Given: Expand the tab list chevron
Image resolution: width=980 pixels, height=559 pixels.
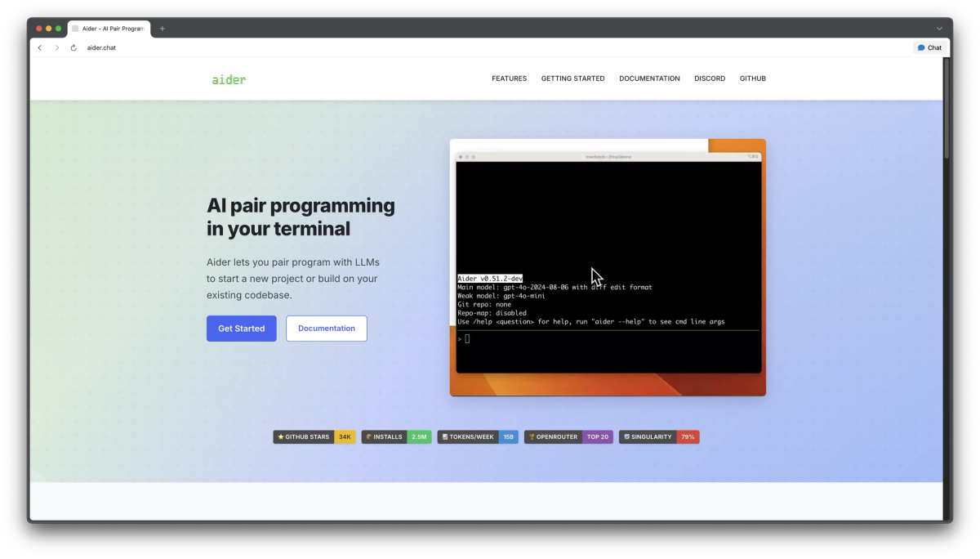Looking at the screenshot, I should [939, 29].
